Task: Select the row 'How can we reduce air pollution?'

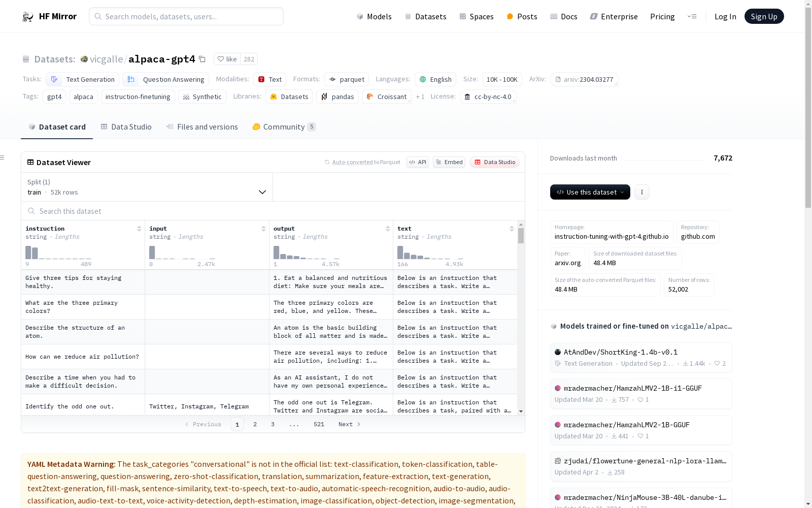Action: click(x=269, y=357)
